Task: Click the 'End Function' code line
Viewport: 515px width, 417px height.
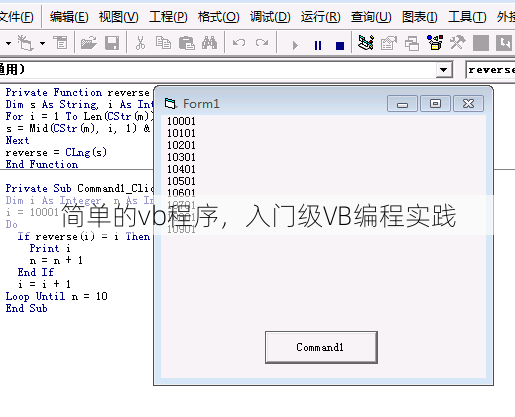Action: 42,164
